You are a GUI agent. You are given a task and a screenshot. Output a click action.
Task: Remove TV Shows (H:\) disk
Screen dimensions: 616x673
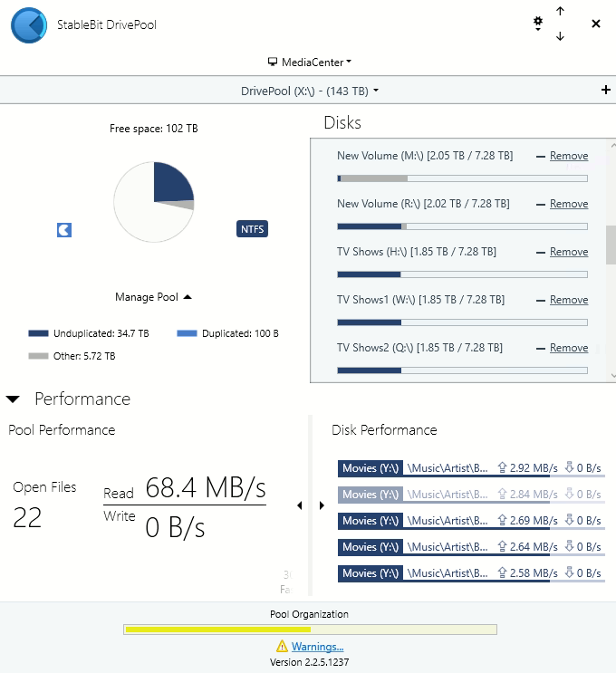click(x=569, y=252)
